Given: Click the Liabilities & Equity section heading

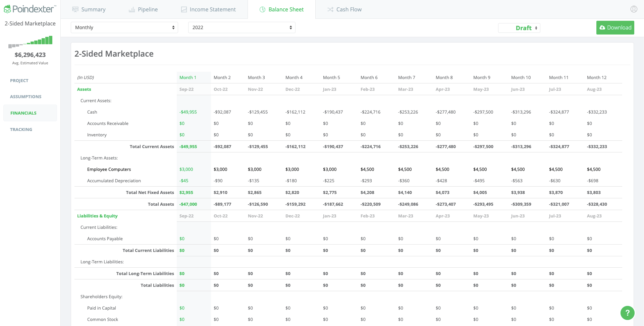Looking at the screenshot, I should click(97, 216).
